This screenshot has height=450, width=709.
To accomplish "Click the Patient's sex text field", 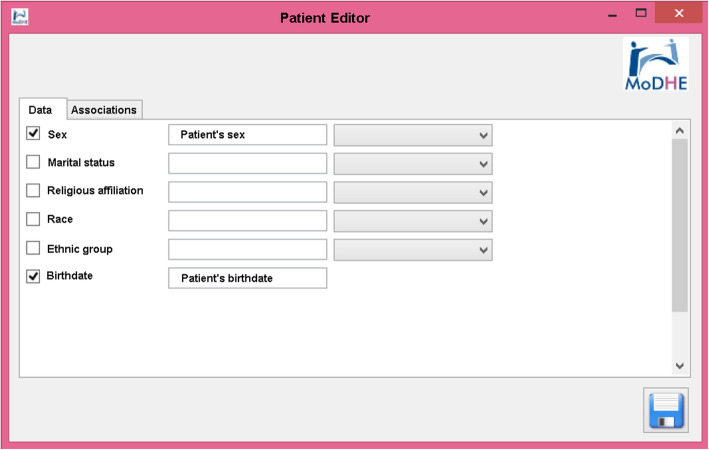I will pos(248,135).
